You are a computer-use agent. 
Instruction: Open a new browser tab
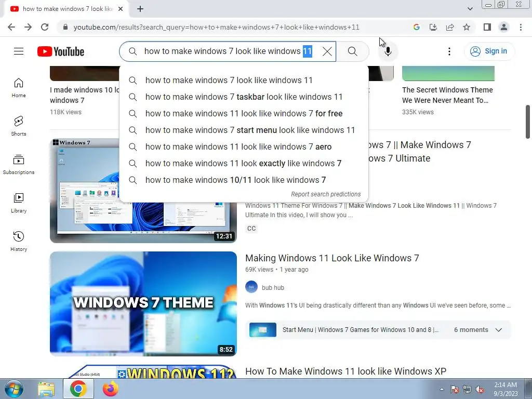pos(140,9)
